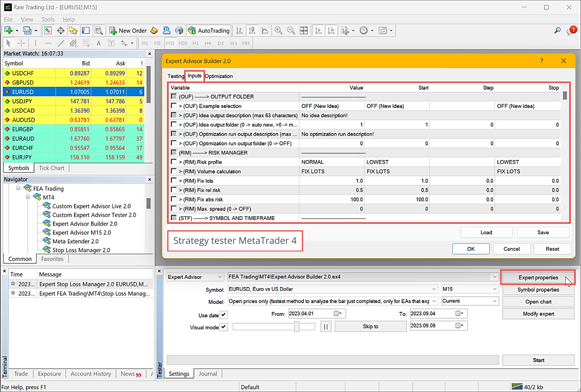Open the notifications chat icon
The height and width of the screenshot is (392, 581).
click(x=571, y=30)
